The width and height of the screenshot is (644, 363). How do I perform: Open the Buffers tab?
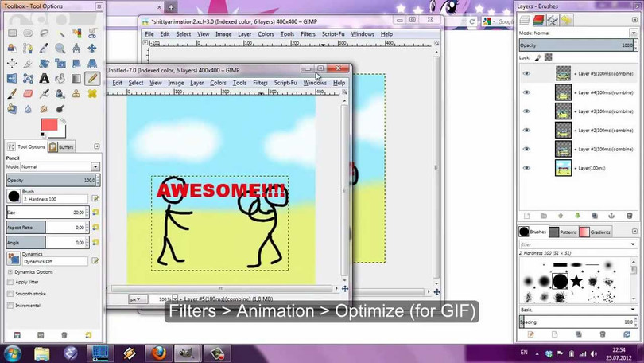(62, 146)
